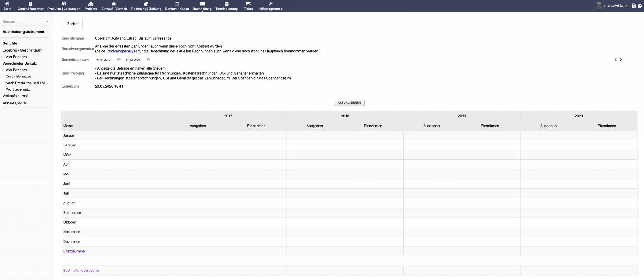
Task: Open Ticket module
Action: click(x=248, y=6)
